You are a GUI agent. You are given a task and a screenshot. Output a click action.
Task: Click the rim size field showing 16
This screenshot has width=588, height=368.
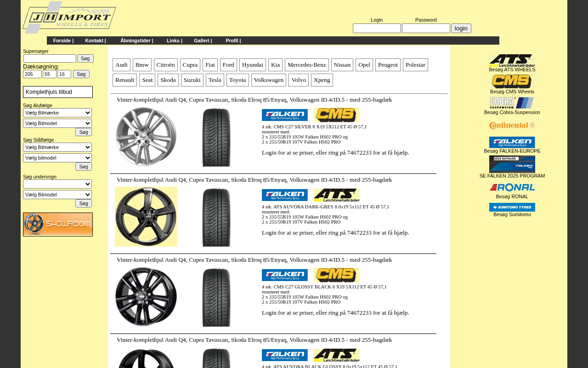coord(64,74)
